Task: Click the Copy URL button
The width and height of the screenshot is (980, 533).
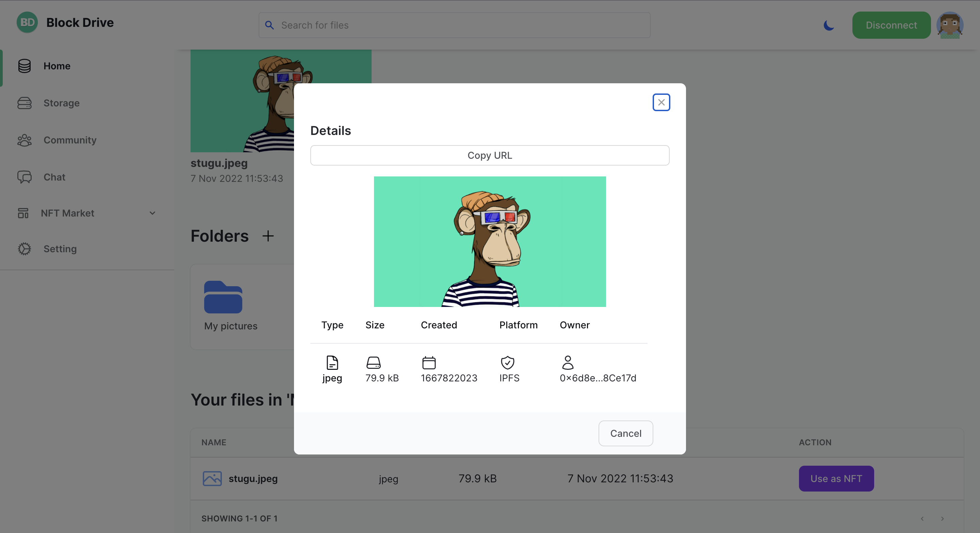Action: (x=490, y=155)
